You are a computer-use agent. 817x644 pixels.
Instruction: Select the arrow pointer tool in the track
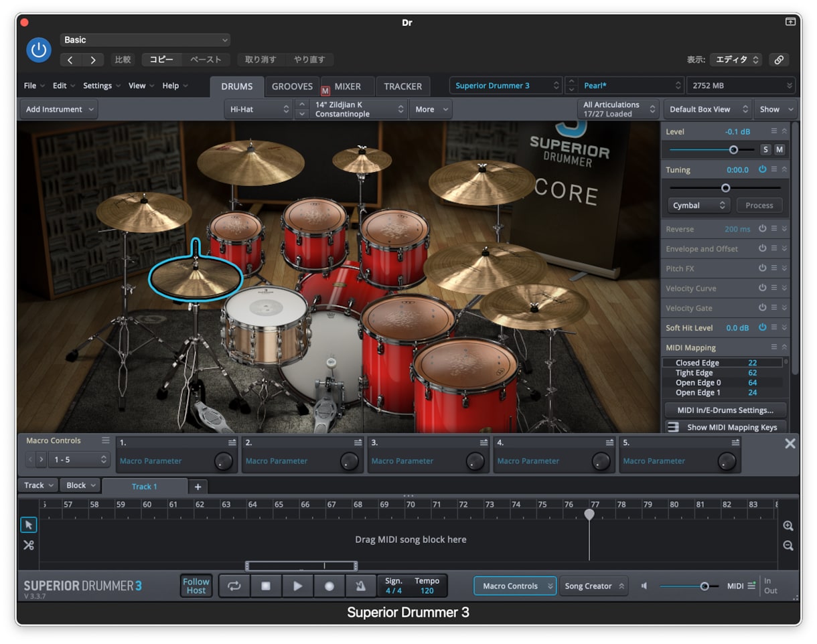point(29,525)
